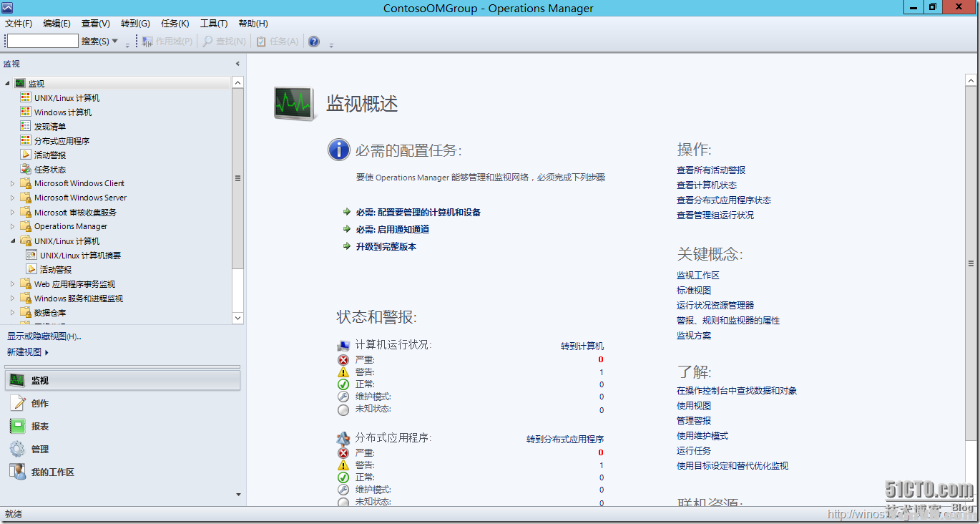980x524 pixels.
Task: Expand the 数据仓库 folder
Action: click(x=13, y=313)
